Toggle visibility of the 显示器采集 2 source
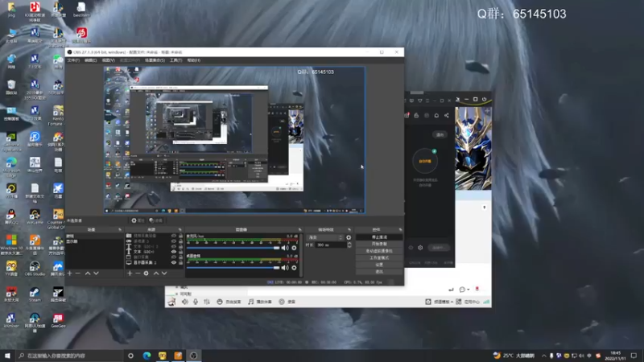The image size is (644, 362). point(174,262)
